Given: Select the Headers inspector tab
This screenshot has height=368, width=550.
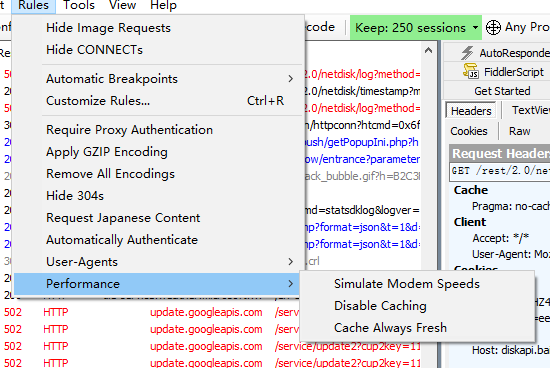Looking at the screenshot, I should point(471,111).
